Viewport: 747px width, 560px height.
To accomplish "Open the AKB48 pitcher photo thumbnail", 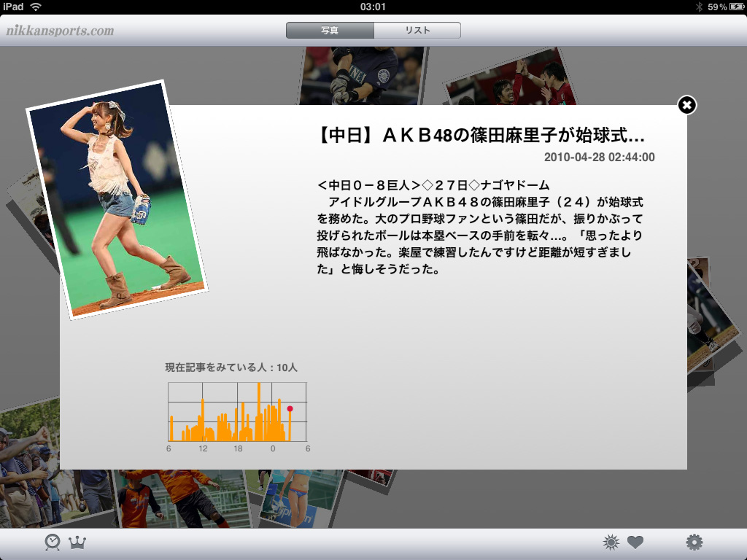I will pos(117,200).
